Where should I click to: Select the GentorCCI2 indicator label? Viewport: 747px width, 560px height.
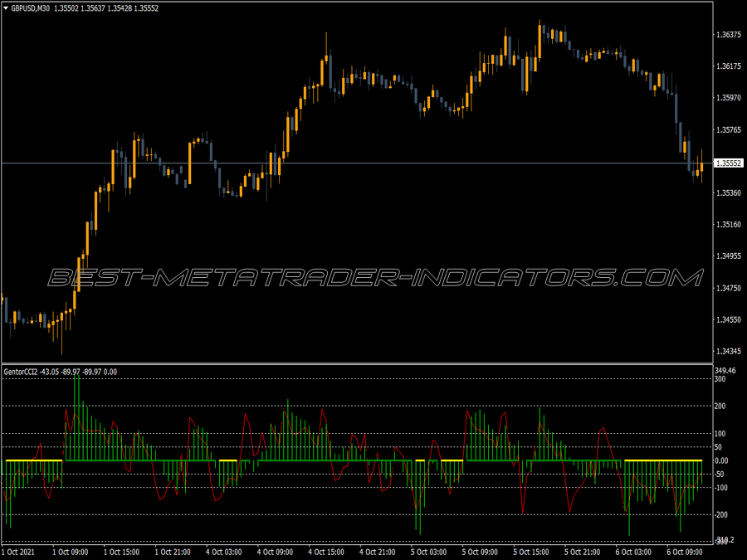[60, 372]
